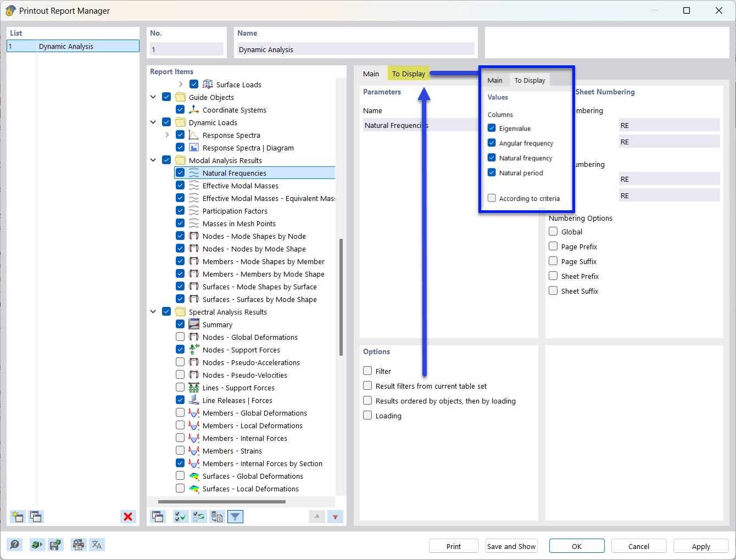Open the highlighted To Display tab
The image size is (736, 560).
[409, 74]
